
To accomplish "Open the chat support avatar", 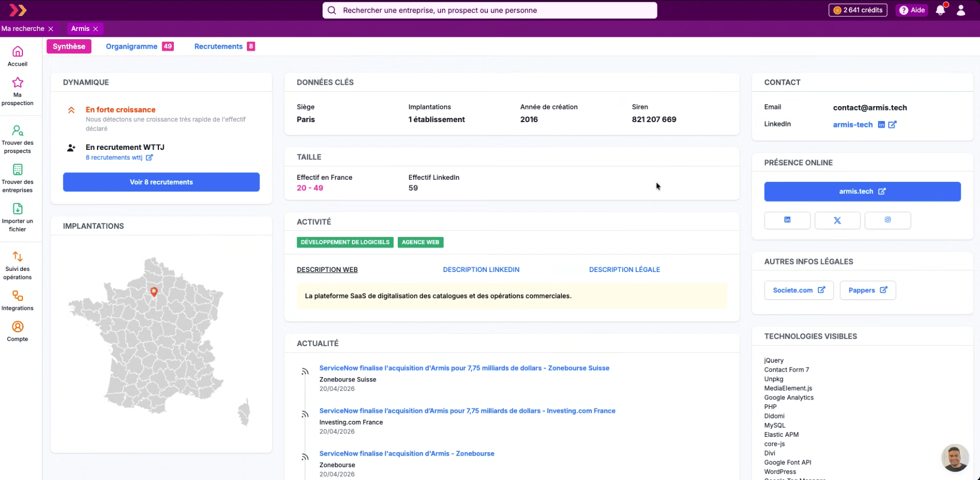I will [955, 458].
